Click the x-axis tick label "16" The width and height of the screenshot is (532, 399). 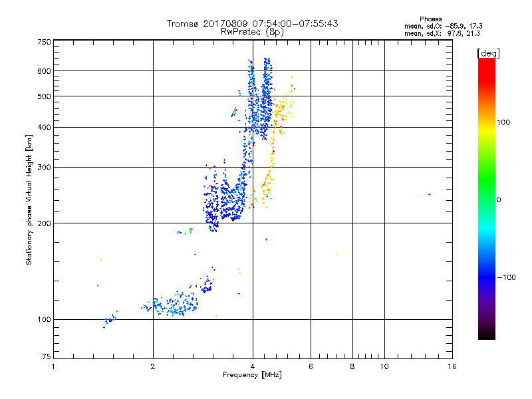coord(452,366)
